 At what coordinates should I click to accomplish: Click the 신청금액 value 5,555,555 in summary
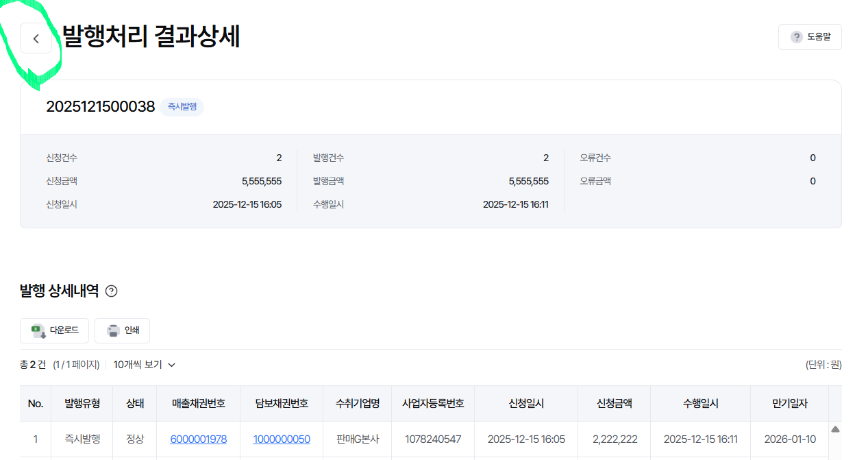pyautogui.click(x=262, y=181)
